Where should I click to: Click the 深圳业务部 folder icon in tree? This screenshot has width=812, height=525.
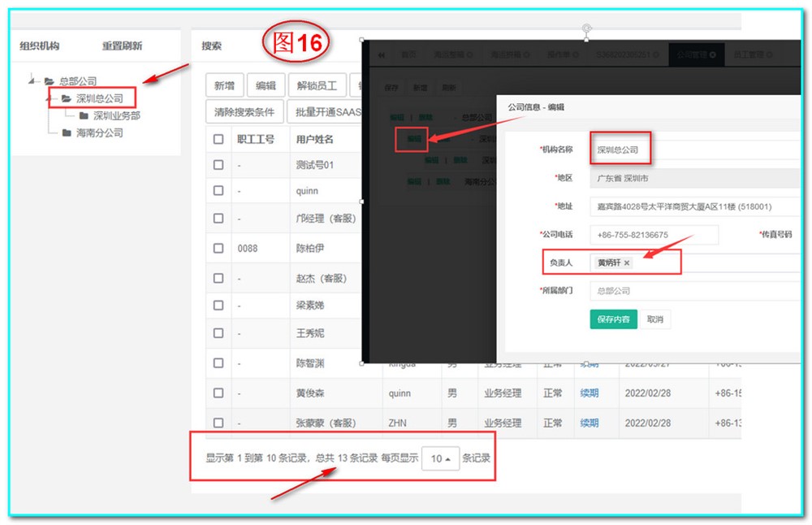[84, 115]
